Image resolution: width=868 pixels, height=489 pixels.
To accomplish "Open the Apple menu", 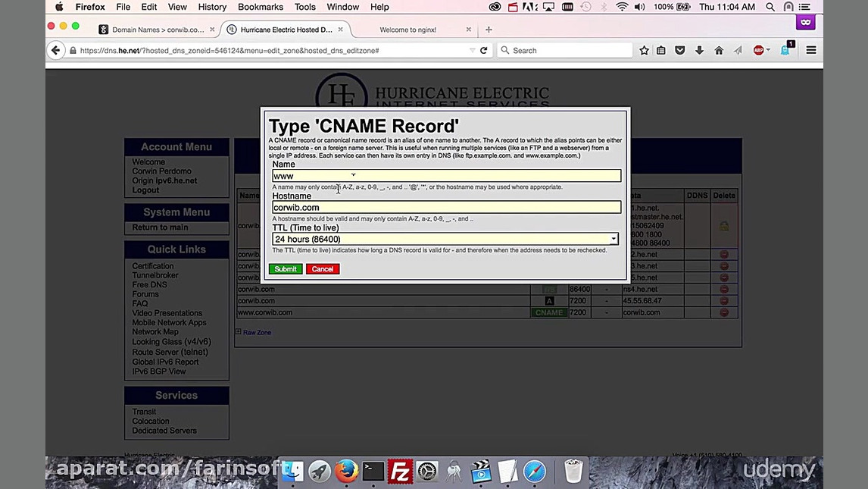I will tap(59, 7).
